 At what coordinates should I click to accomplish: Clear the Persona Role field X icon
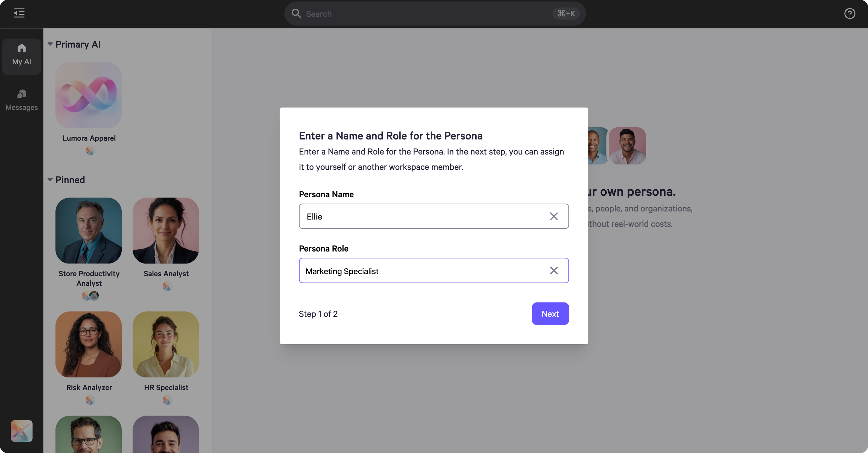[x=554, y=270]
